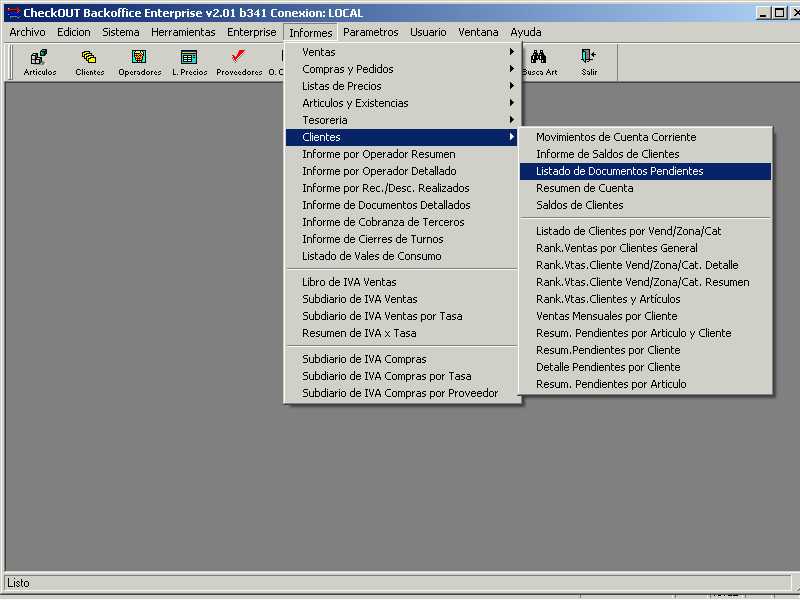800x600 pixels.
Task: Open Informe de Saldos de Clientes
Action: click(645, 154)
